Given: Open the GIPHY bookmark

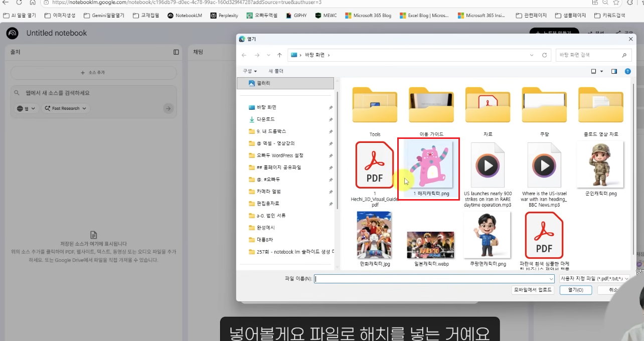Looking at the screenshot, I should 296,16.
